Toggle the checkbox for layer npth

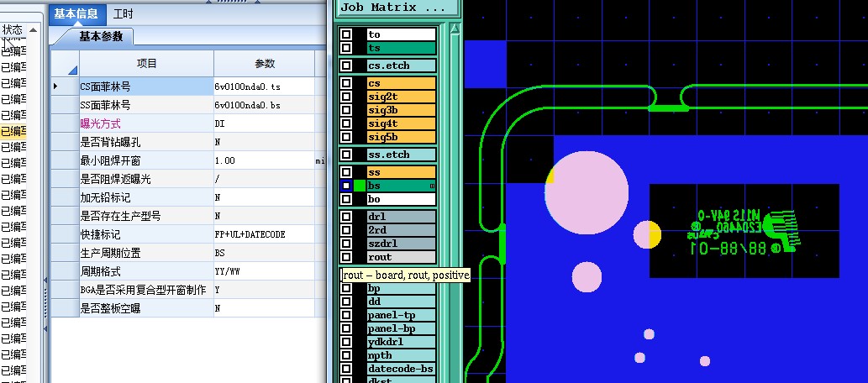(x=346, y=355)
